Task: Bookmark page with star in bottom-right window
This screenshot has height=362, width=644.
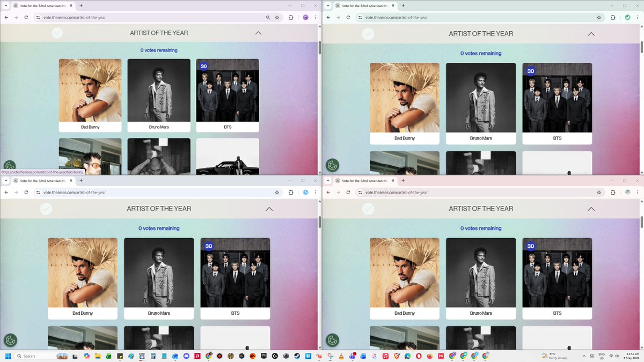Action: click(x=599, y=192)
